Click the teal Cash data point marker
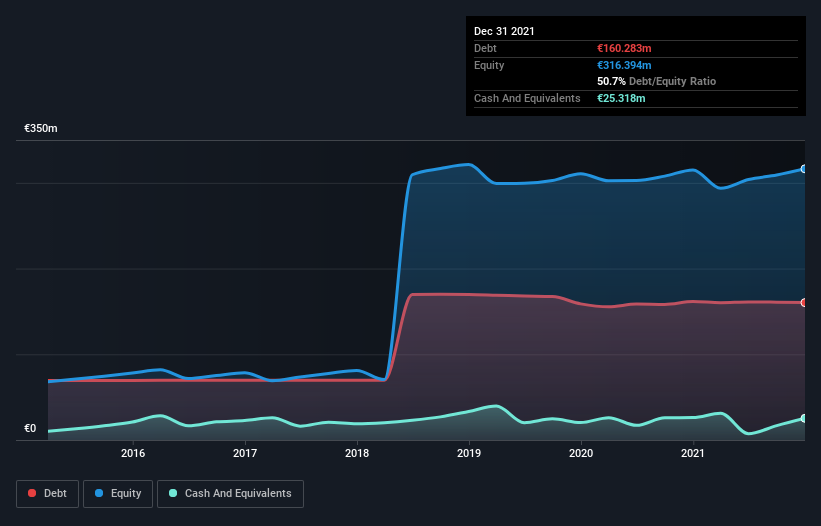The height and width of the screenshot is (526, 821). [x=804, y=419]
